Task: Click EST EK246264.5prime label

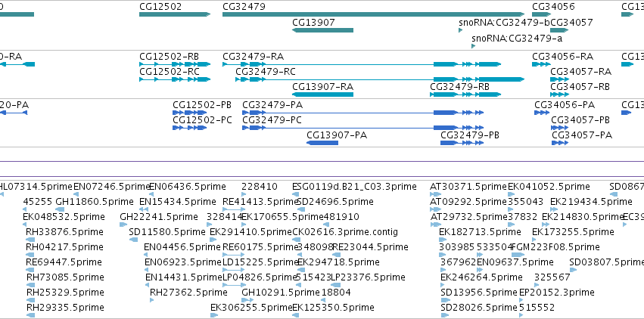Action: point(482,277)
